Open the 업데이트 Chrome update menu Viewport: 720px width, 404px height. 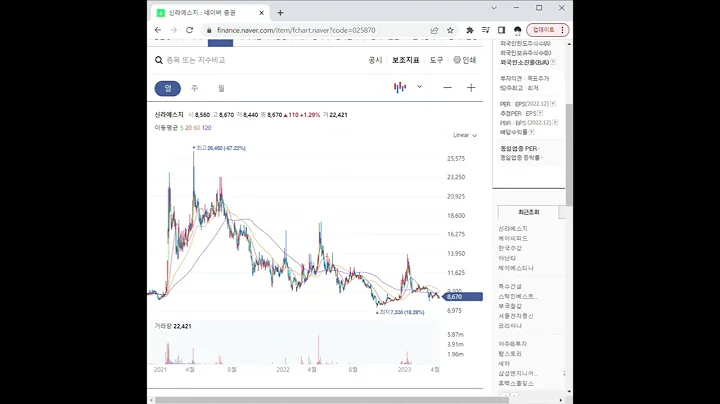click(x=548, y=30)
